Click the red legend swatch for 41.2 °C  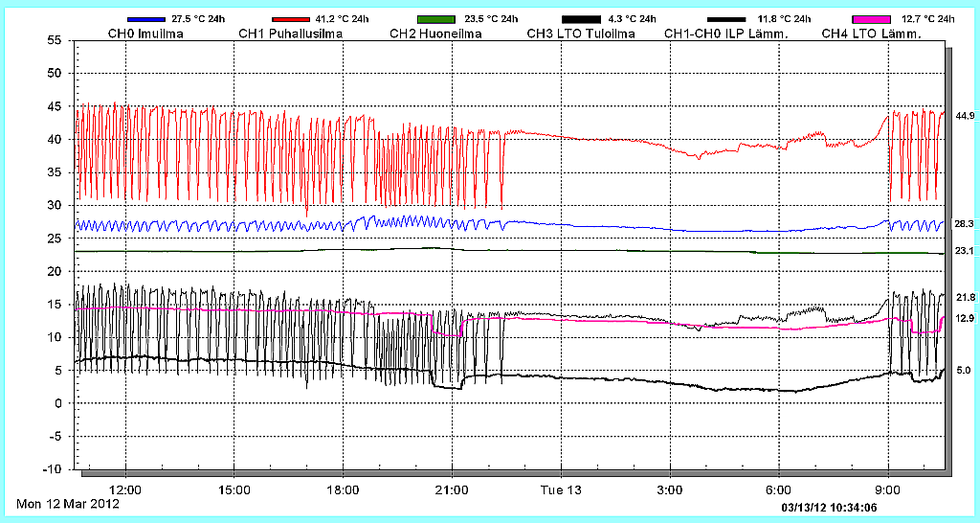pos(292,19)
